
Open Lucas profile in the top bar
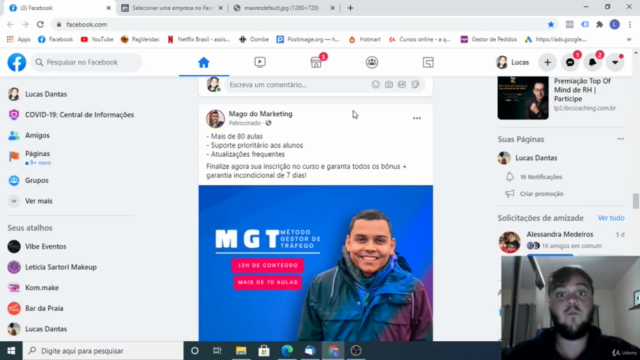(x=513, y=62)
